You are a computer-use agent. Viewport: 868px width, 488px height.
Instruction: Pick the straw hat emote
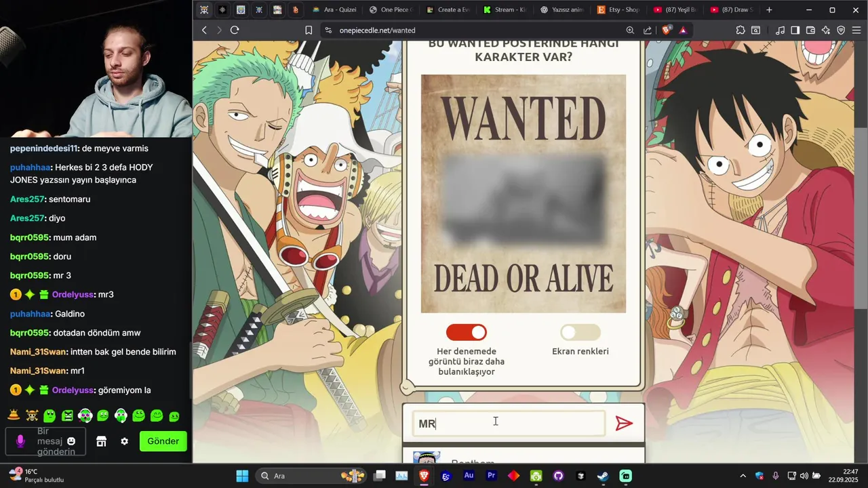point(13,415)
